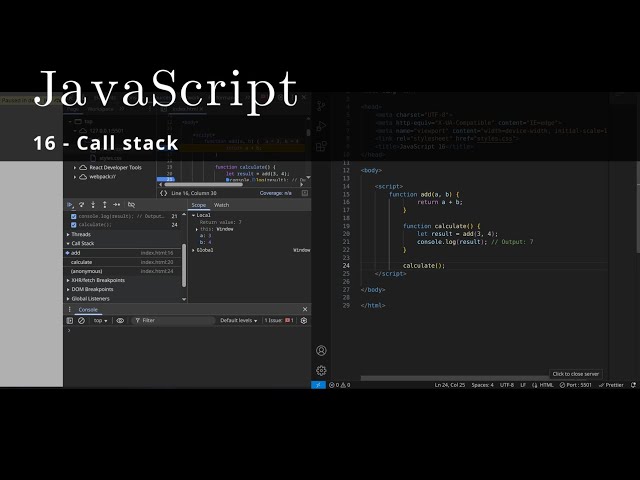Click Port : 5501 to close server
This screenshot has width=640, height=480.
point(576,385)
